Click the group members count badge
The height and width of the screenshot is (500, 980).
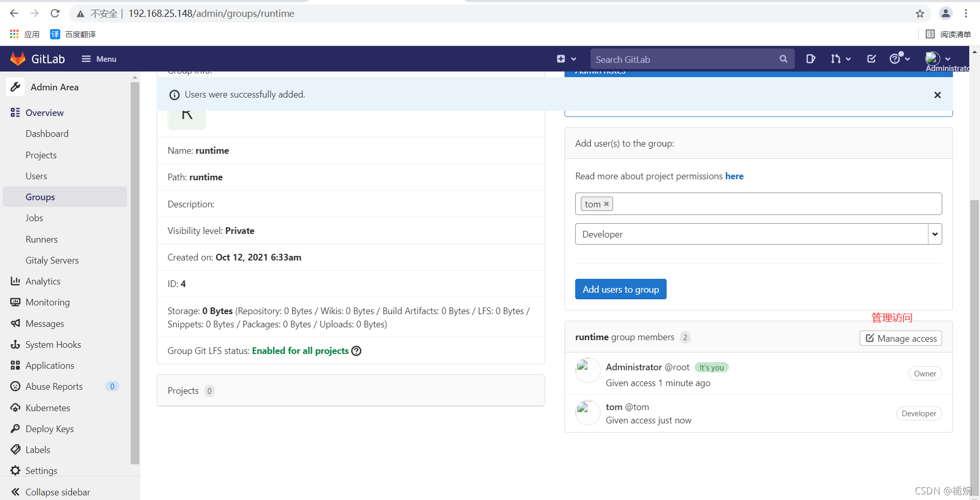click(685, 337)
